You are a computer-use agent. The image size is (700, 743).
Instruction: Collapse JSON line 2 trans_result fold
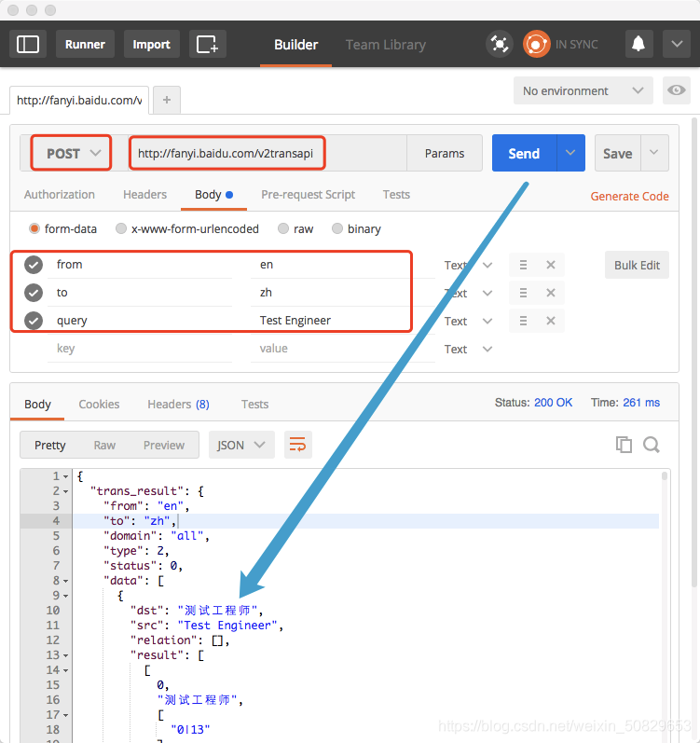pyautogui.click(x=66, y=491)
